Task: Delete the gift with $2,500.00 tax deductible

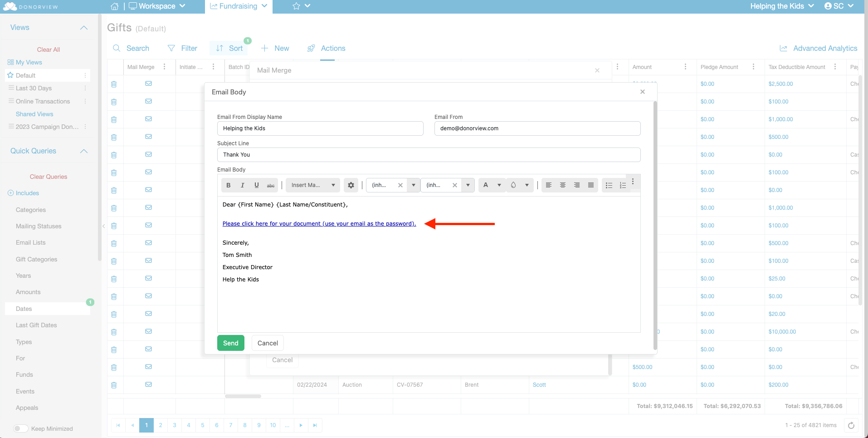Action: pos(114,84)
